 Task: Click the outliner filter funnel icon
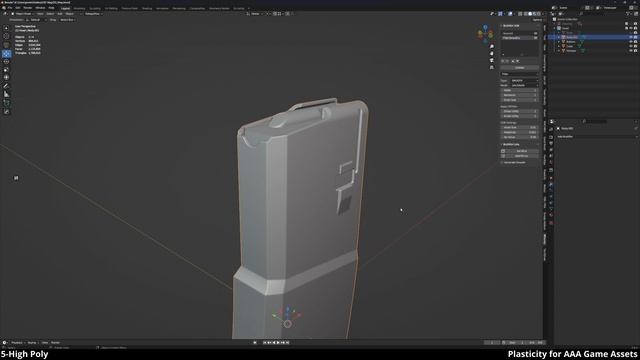[x=628, y=14]
